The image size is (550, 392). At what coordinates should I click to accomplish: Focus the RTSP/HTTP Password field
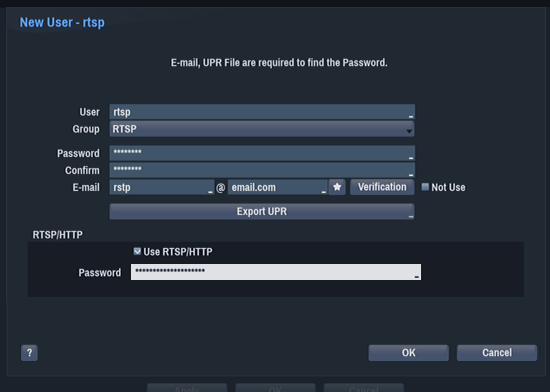point(276,272)
